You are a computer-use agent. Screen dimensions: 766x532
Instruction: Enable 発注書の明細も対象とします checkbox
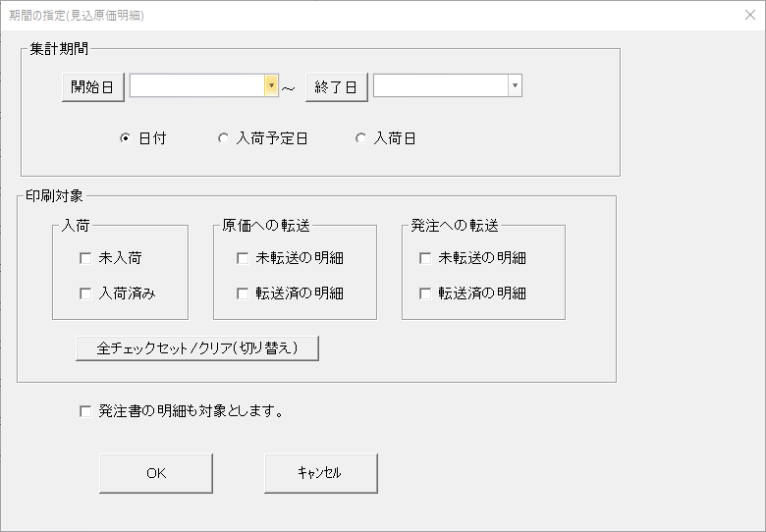coord(85,411)
